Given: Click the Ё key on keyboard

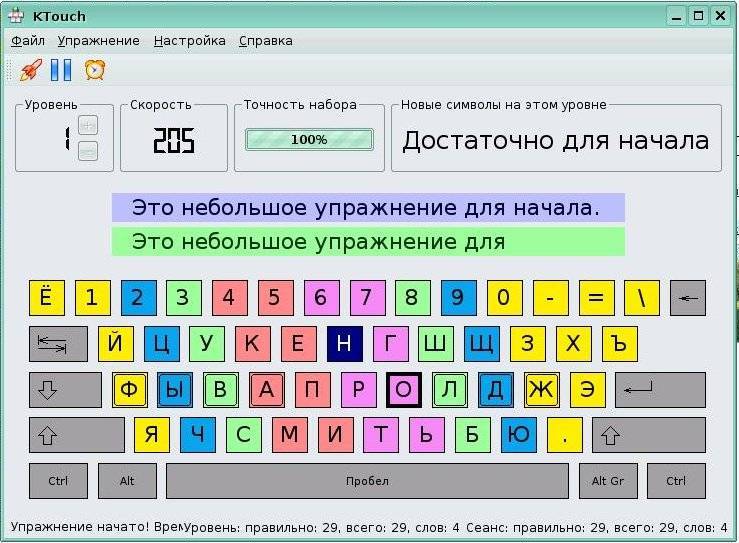Looking at the screenshot, I should tap(47, 298).
